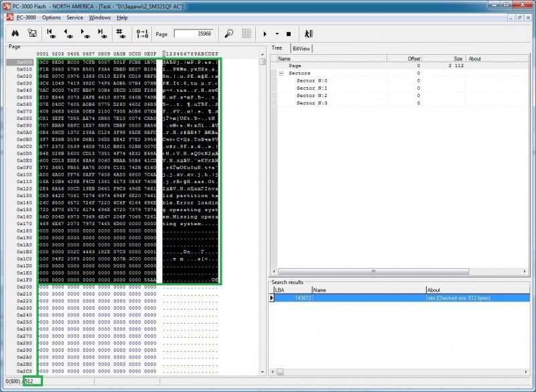
Task: Select Sector N:2 in the tree
Action: click(312, 96)
